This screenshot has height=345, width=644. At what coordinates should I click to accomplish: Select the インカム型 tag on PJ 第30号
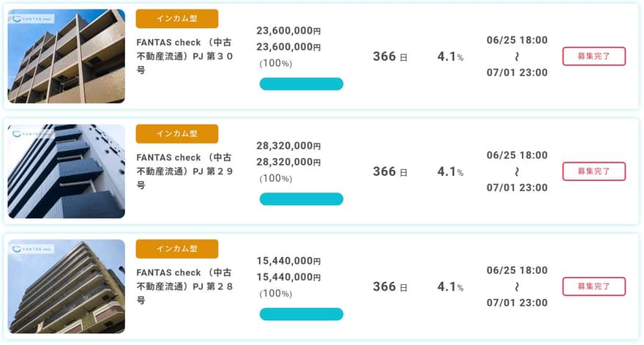point(177,18)
